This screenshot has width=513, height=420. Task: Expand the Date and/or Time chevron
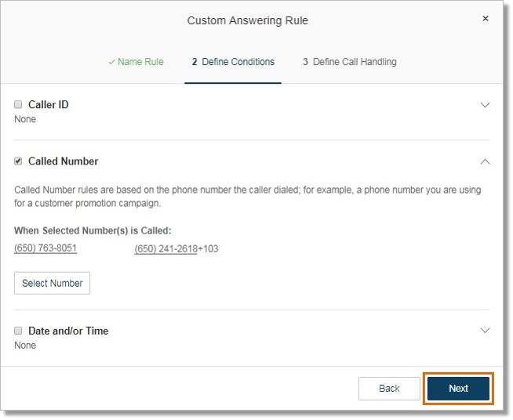(x=485, y=331)
